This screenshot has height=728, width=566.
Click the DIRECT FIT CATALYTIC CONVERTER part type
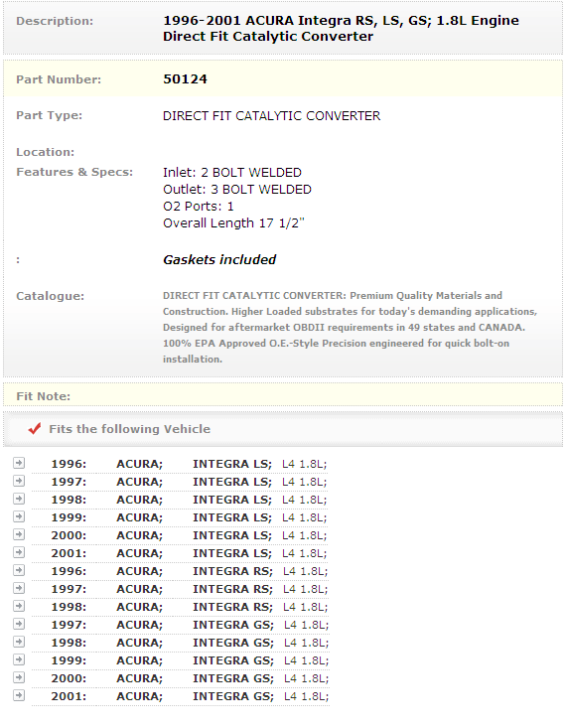pyautogui.click(x=272, y=116)
